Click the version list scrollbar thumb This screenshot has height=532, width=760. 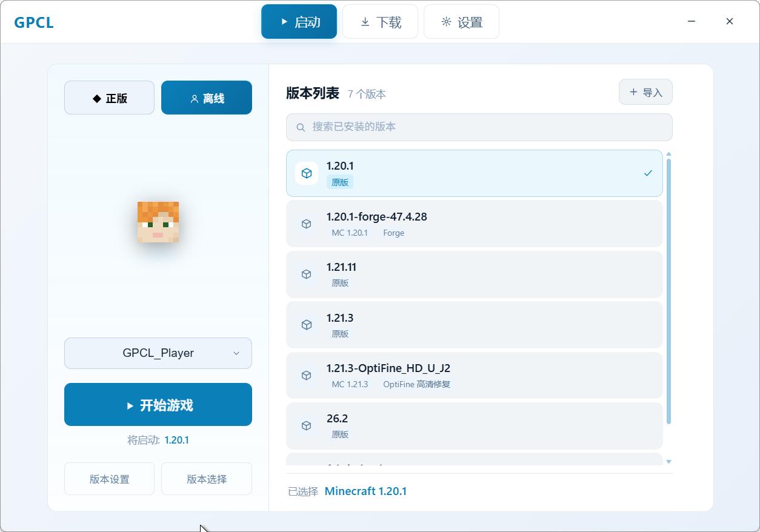pos(668,291)
